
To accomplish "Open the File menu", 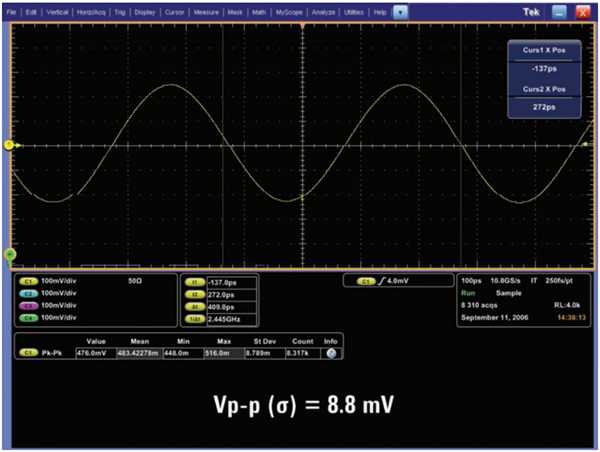I will click(11, 12).
